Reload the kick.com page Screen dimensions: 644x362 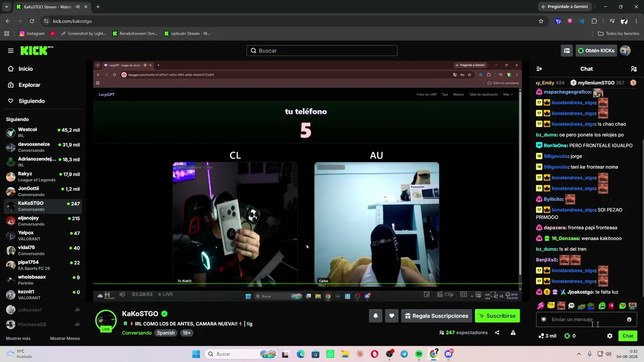(x=32, y=21)
